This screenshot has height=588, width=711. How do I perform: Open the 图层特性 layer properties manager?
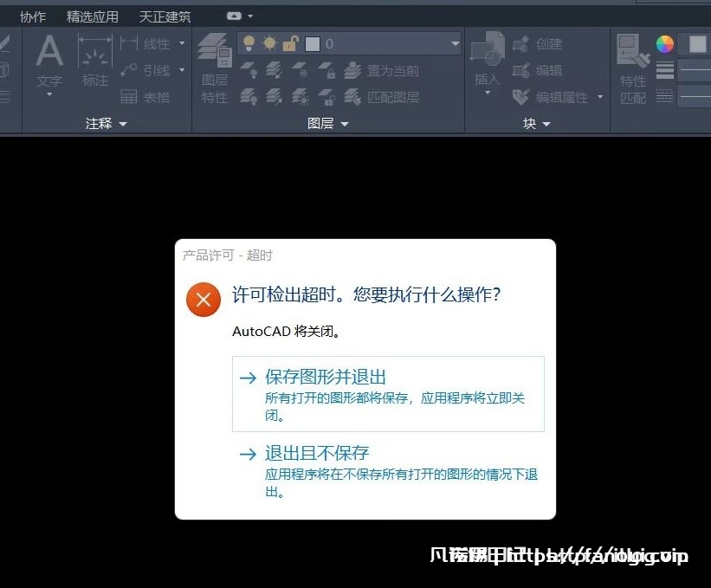coord(215,68)
